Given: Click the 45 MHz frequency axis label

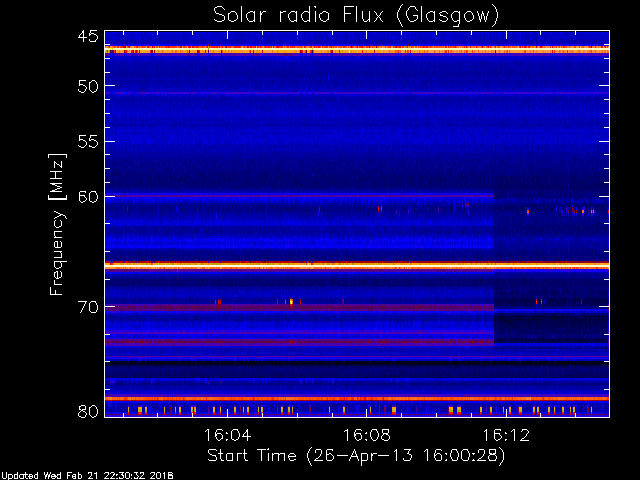Looking at the screenshot, I should (88, 37).
